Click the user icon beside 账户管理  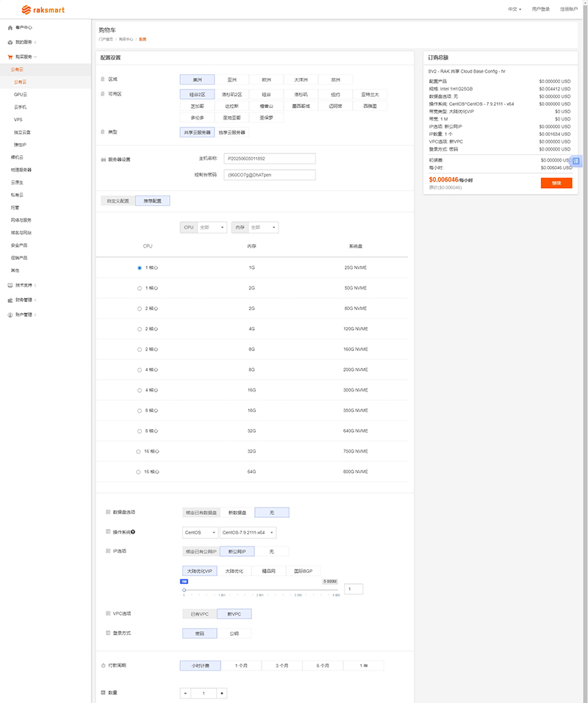click(10, 314)
